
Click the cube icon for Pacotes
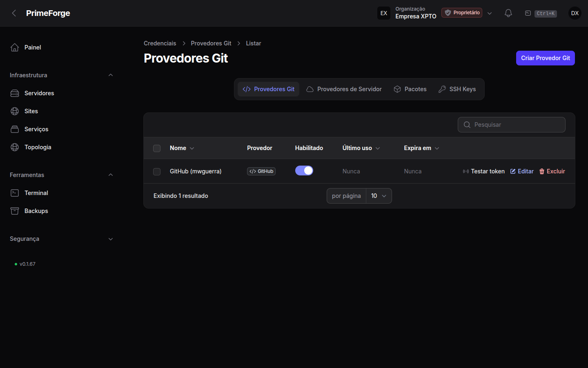point(397,89)
